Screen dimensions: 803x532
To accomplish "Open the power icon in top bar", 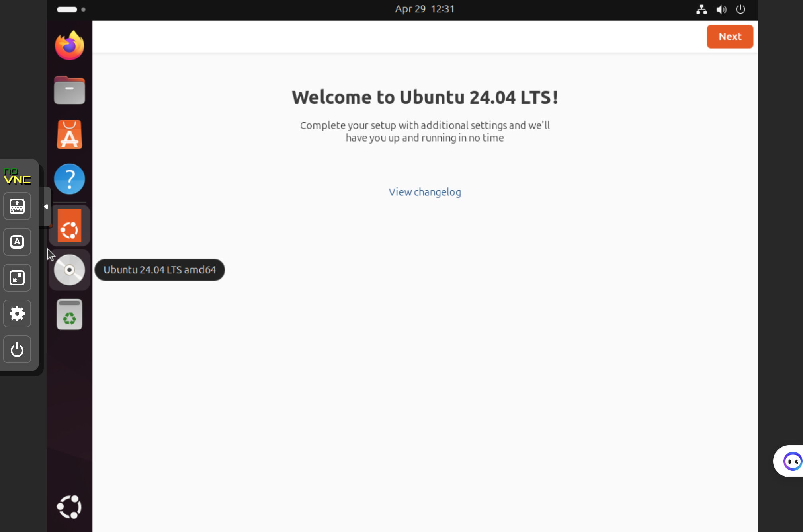I will coord(740,9).
